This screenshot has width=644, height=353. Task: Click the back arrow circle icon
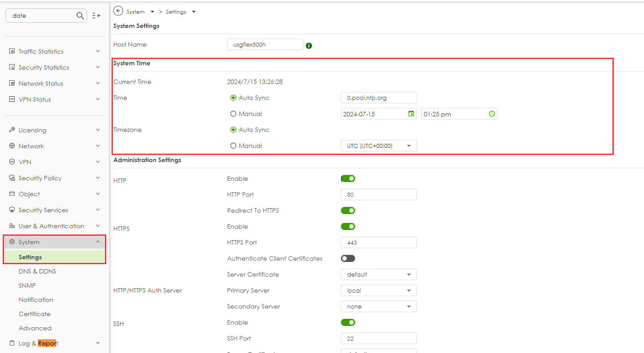(118, 11)
